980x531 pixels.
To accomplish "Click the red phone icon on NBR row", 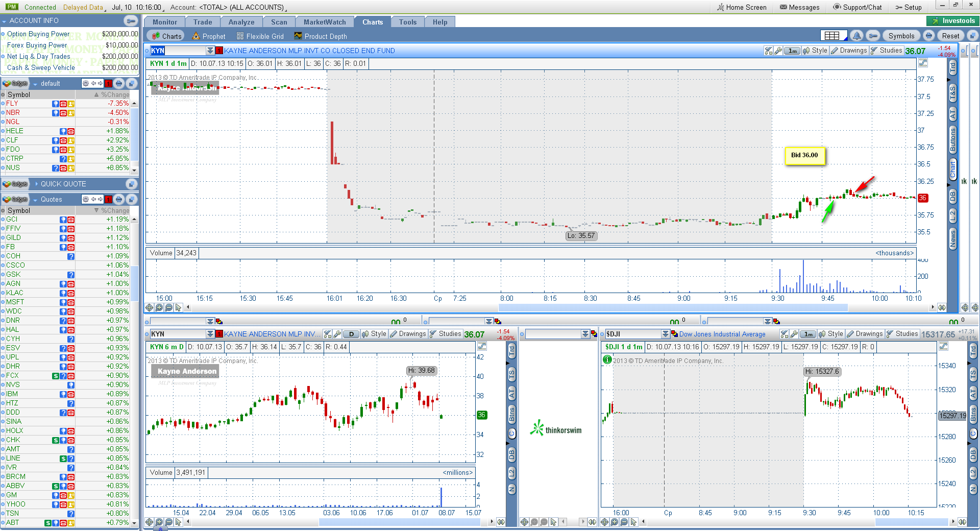I will 63,113.
